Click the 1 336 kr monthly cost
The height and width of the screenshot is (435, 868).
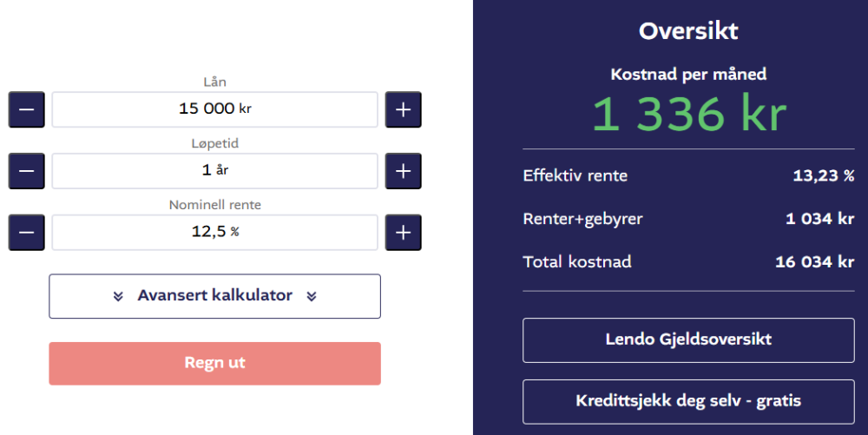pyautogui.click(x=688, y=114)
